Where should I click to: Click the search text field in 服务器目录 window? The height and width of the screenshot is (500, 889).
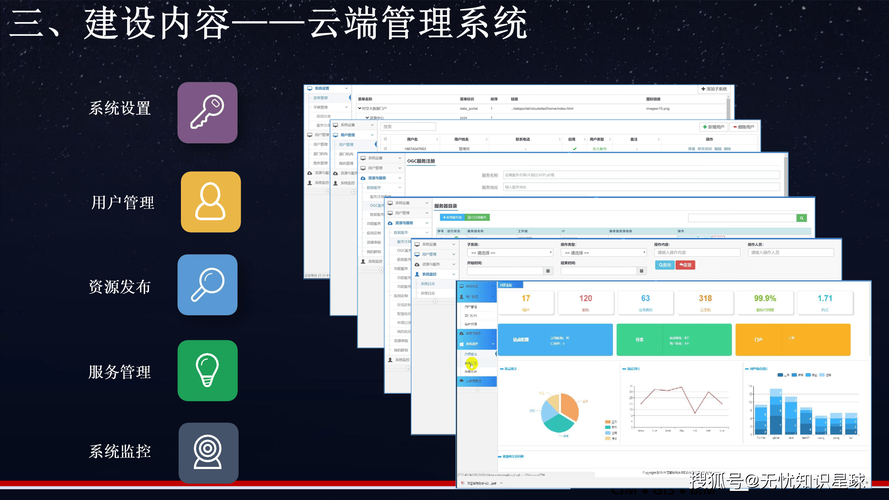click(742, 218)
